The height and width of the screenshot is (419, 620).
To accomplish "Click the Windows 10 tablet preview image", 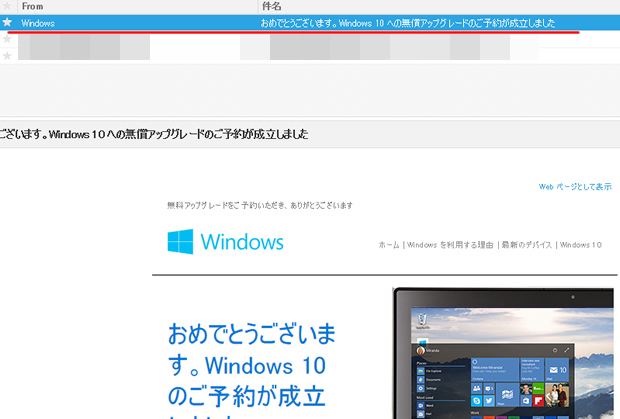I will pyautogui.click(x=503, y=353).
